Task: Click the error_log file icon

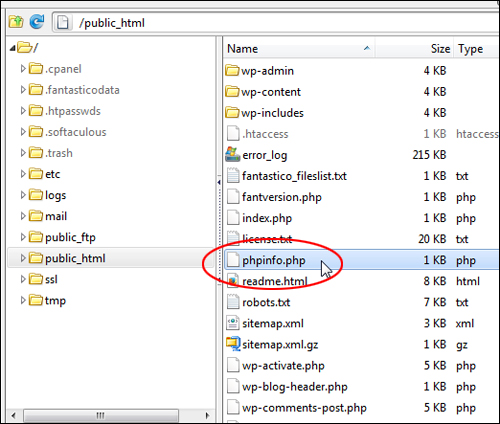Action: (x=232, y=154)
